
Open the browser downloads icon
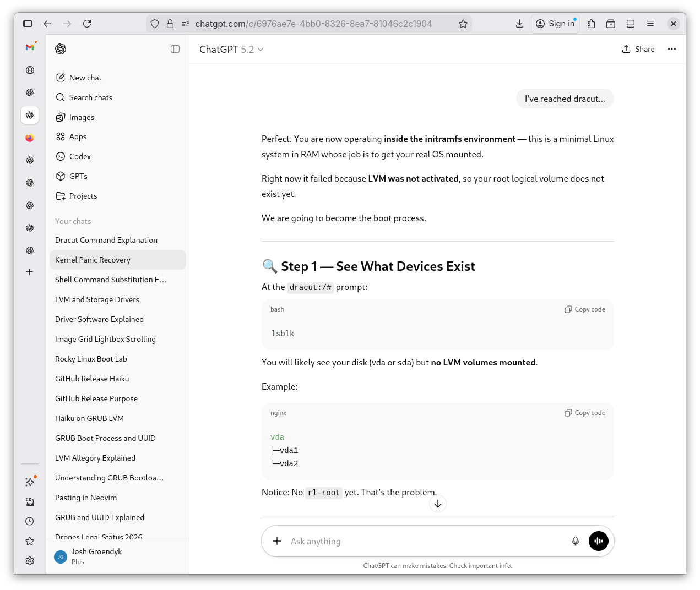coord(519,24)
